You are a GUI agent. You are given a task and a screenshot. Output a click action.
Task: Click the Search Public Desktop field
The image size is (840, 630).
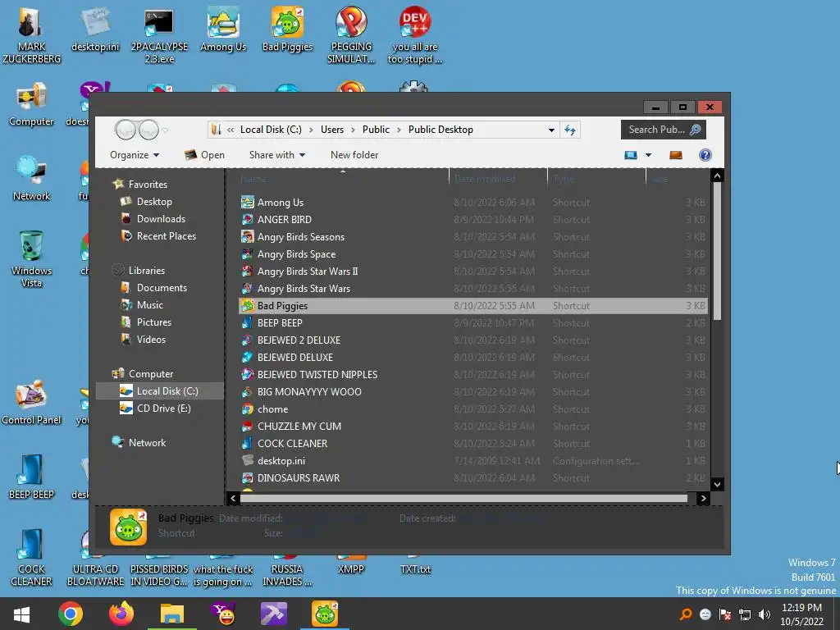[663, 130]
